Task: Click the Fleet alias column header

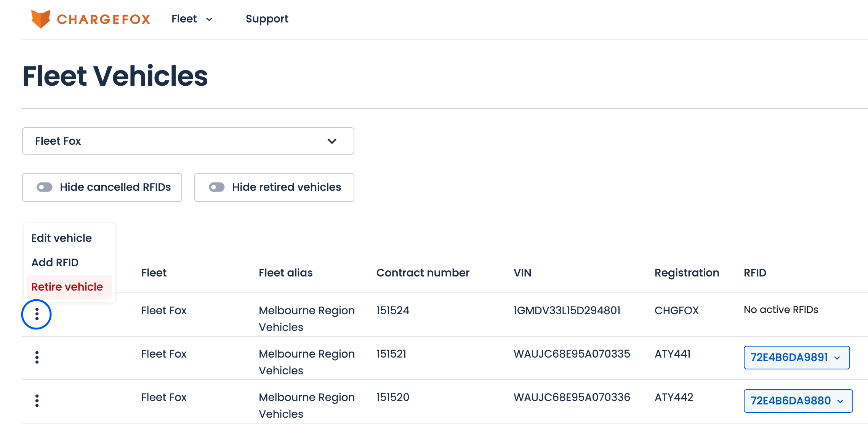Action: pos(286,273)
